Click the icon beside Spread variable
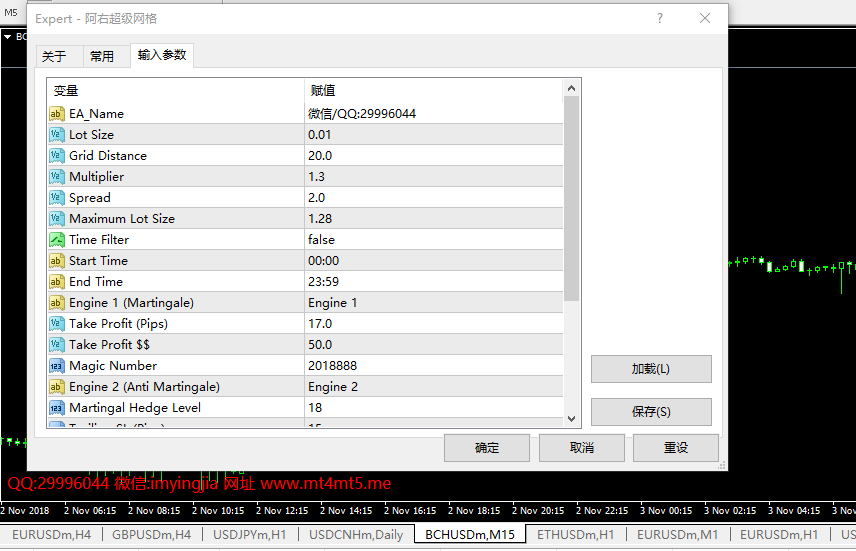This screenshot has height=551, width=856. coord(57,198)
